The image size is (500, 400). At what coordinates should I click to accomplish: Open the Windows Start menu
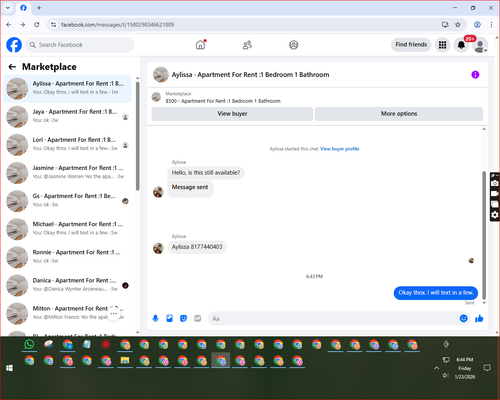tap(9, 368)
